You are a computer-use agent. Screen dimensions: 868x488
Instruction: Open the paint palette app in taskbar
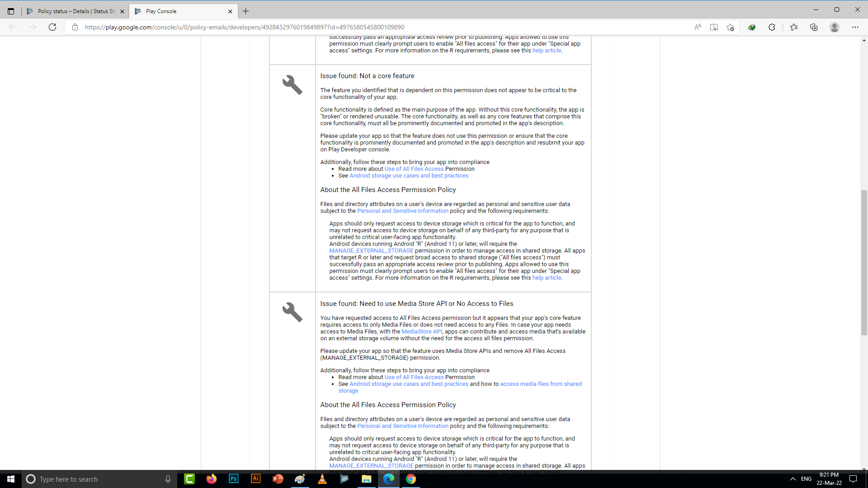pyautogui.click(x=300, y=479)
